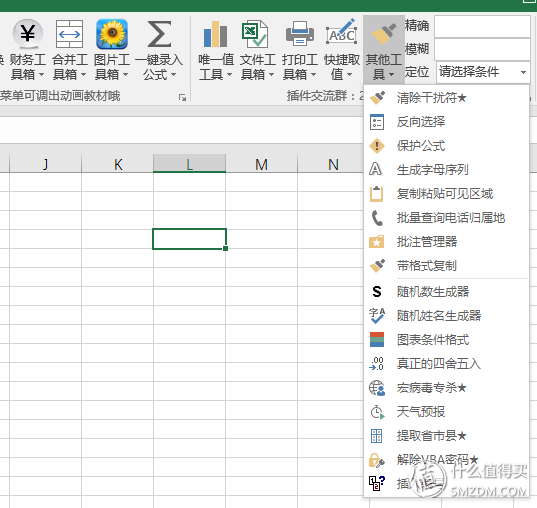Select column L header
Screen dimensions: 537x508
[189, 163]
